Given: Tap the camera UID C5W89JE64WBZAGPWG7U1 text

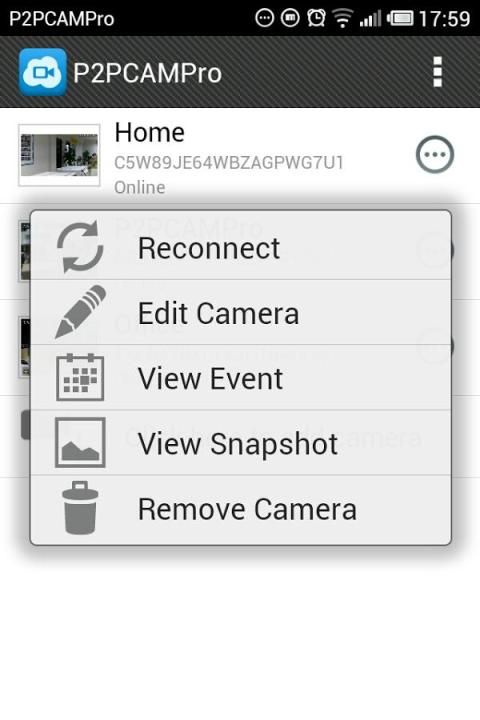Looking at the screenshot, I should click(x=229, y=163).
